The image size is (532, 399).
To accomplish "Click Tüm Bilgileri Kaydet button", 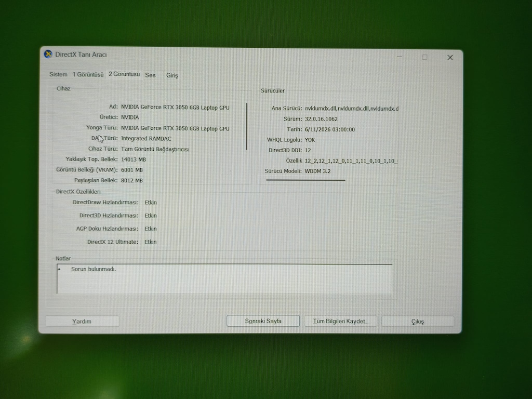I will click(x=340, y=321).
